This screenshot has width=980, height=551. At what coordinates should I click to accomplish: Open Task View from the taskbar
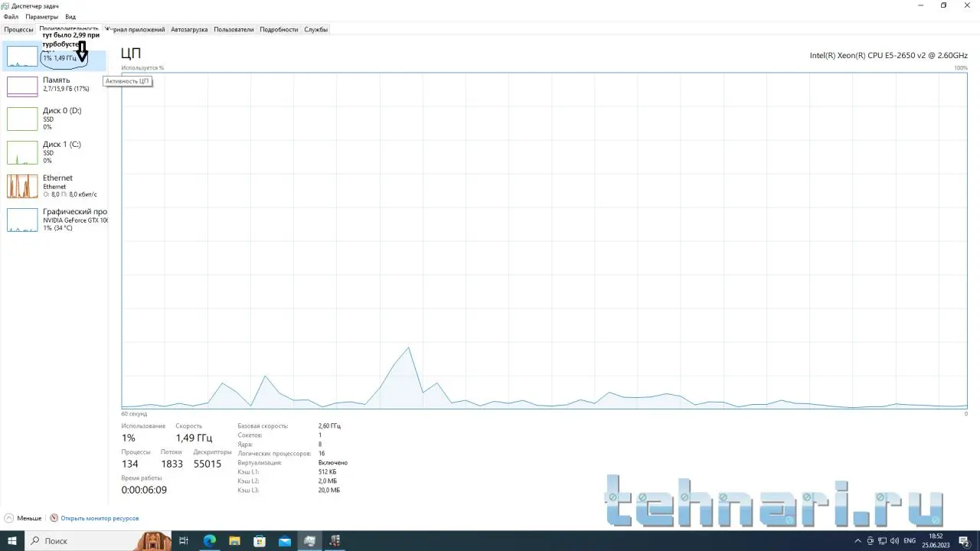click(184, 541)
